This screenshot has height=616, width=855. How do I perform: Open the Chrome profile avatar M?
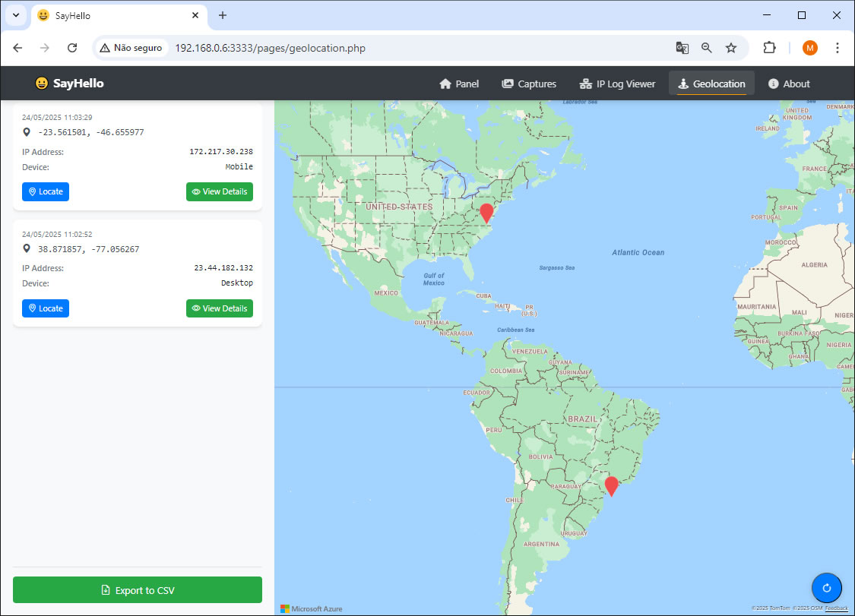click(x=809, y=48)
